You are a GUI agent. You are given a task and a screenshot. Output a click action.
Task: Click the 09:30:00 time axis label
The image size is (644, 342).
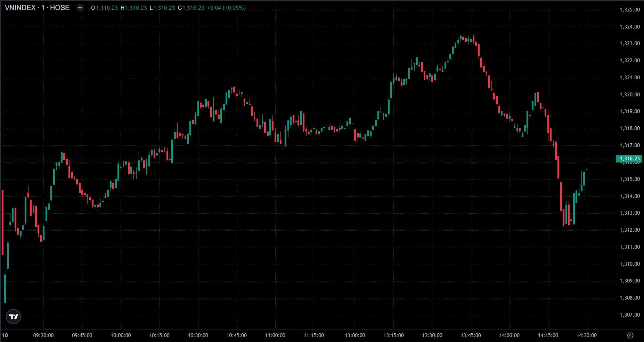(x=43, y=335)
